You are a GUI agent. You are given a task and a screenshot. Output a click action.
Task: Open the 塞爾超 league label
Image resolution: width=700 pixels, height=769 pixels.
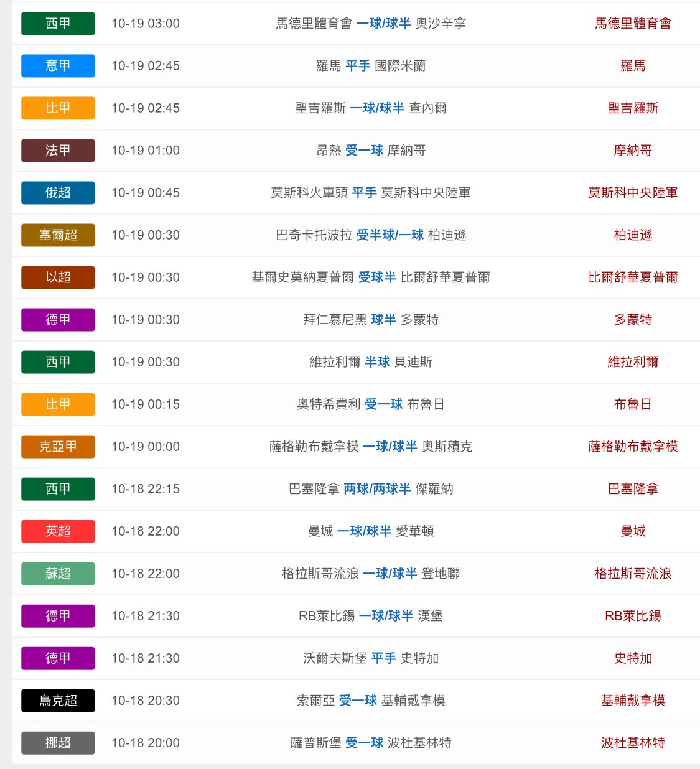pos(58,235)
